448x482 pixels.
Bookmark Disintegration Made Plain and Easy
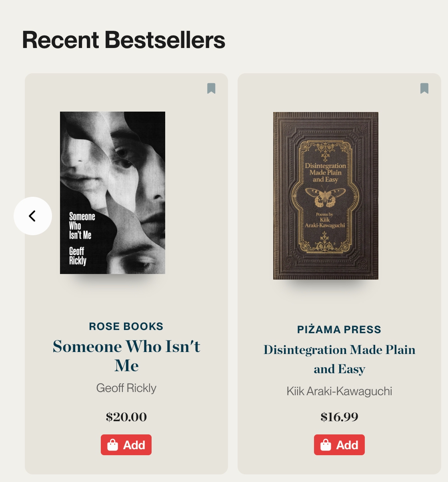[x=424, y=88]
